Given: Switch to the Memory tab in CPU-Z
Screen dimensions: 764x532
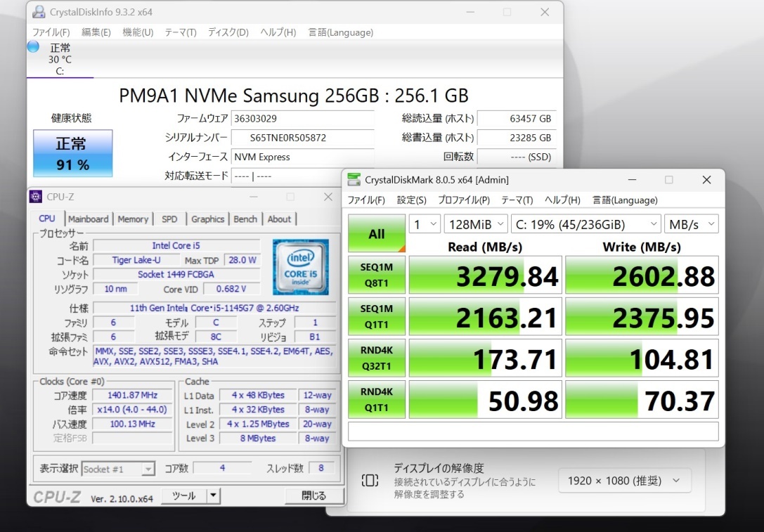Looking at the screenshot, I should (x=133, y=219).
